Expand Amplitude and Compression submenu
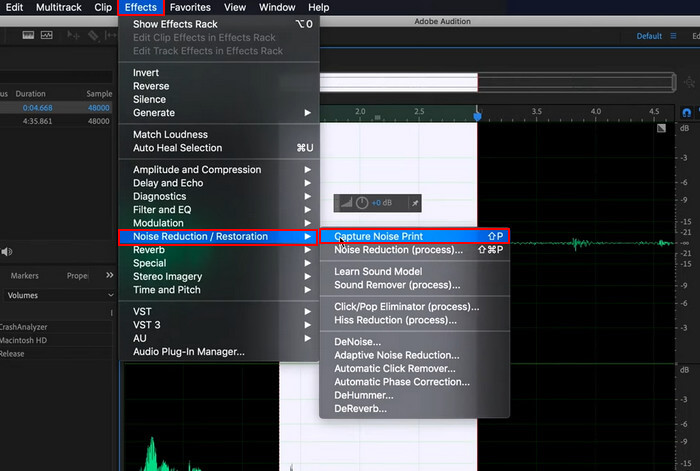 coord(219,170)
